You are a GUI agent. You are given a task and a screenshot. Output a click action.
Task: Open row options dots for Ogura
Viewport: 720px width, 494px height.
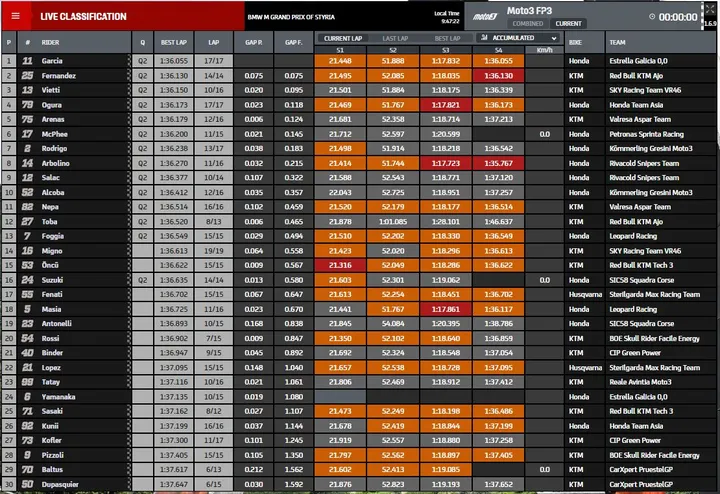[129, 105]
